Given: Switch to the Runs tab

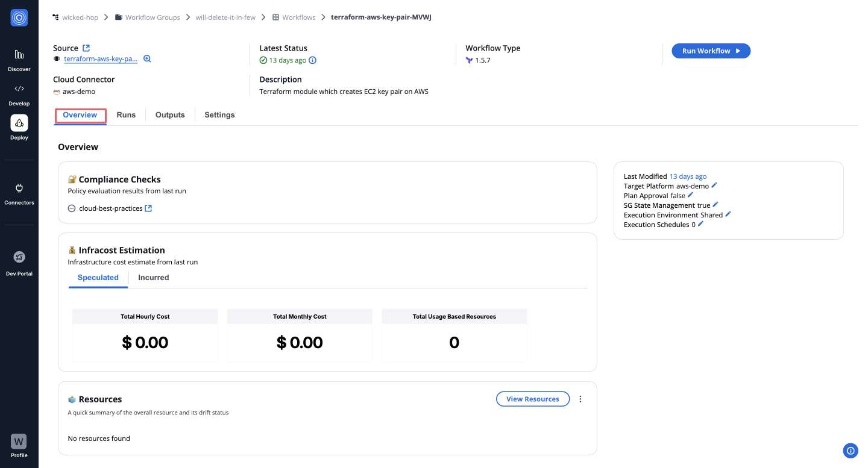Looking at the screenshot, I should (x=126, y=115).
